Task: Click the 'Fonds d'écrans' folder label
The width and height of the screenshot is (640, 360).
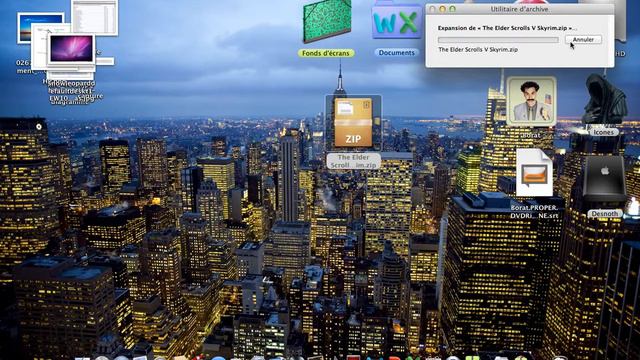Action: coord(326,53)
